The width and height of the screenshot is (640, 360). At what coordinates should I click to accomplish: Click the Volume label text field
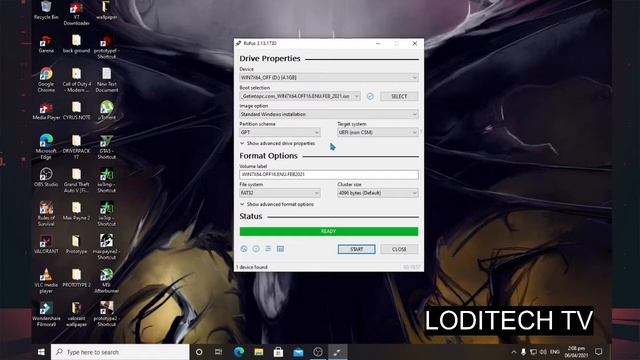[329, 174]
